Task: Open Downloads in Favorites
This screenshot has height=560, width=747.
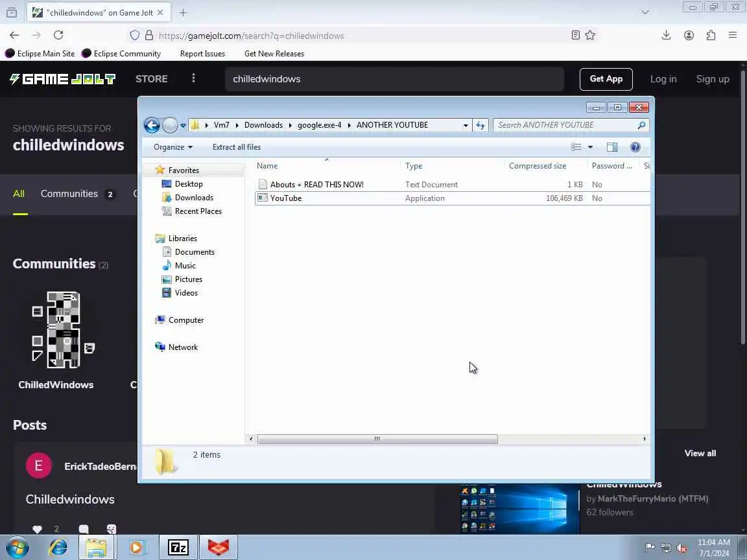Action: tap(194, 198)
